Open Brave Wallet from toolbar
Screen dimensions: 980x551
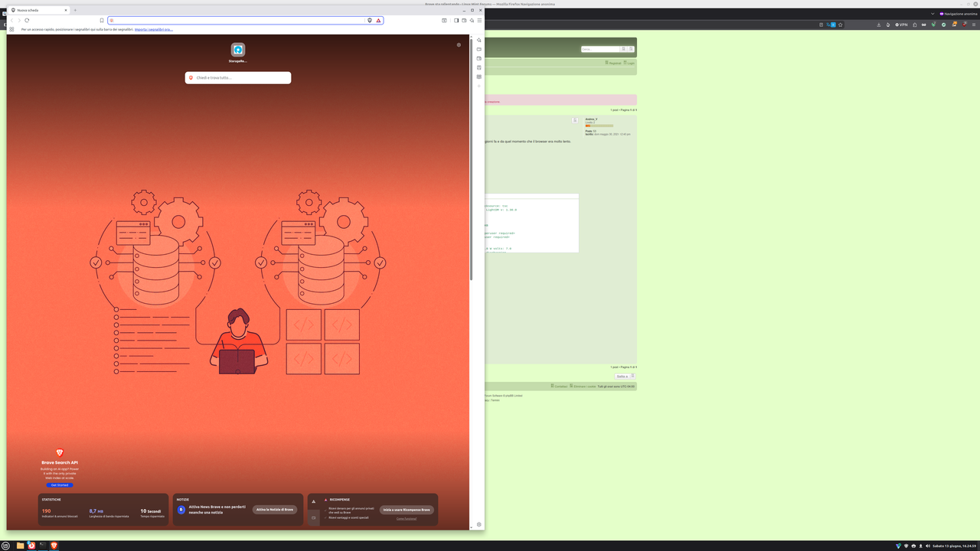click(x=464, y=21)
